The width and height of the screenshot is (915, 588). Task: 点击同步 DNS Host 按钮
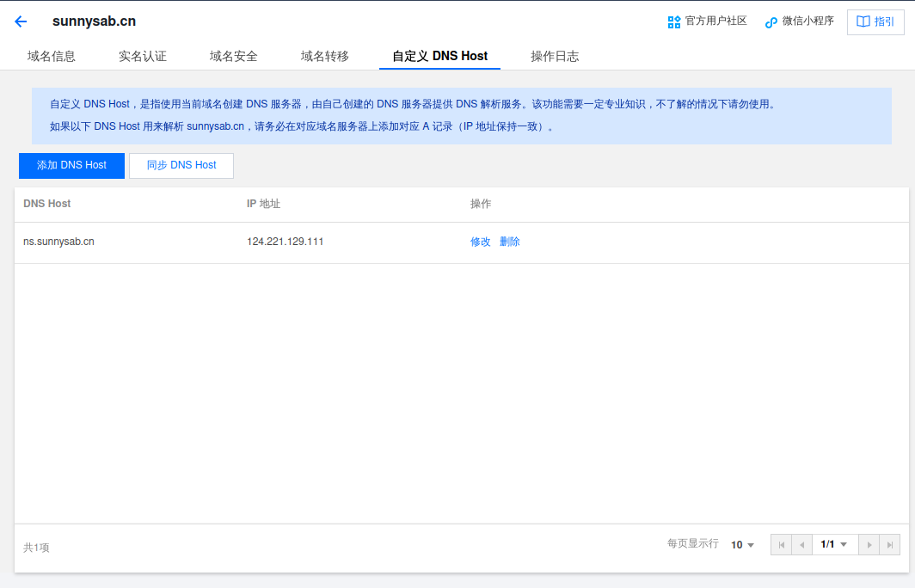click(x=181, y=165)
